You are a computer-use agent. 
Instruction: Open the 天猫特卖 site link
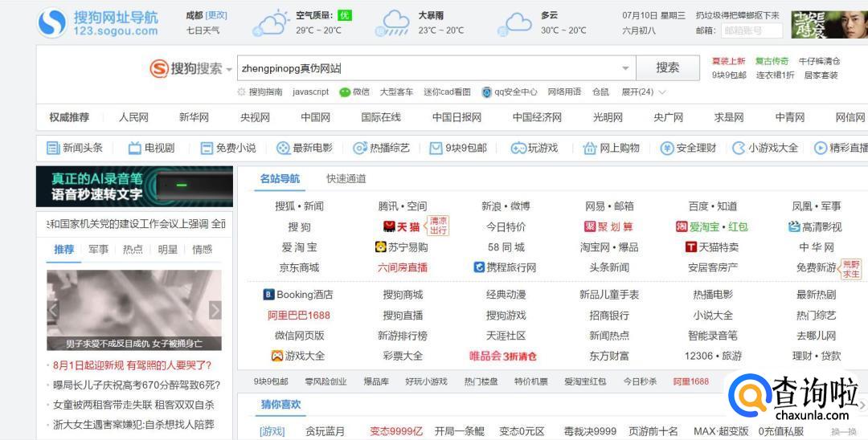click(x=712, y=247)
